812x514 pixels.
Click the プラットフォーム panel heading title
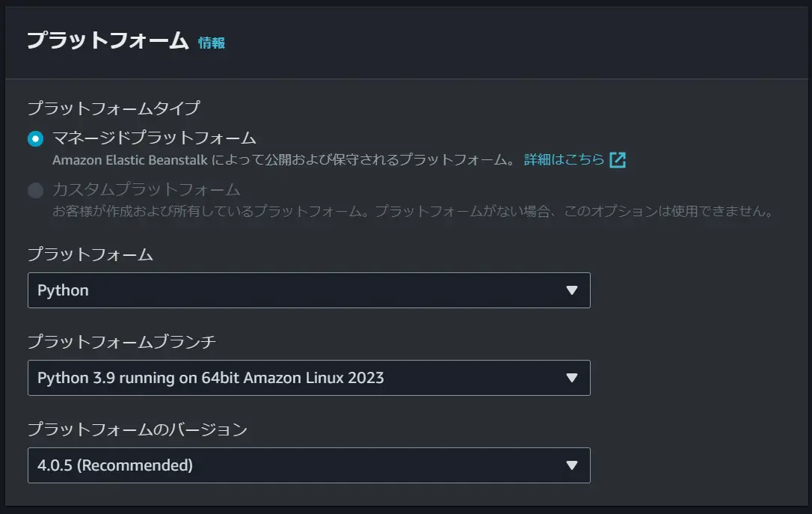[x=108, y=40]
